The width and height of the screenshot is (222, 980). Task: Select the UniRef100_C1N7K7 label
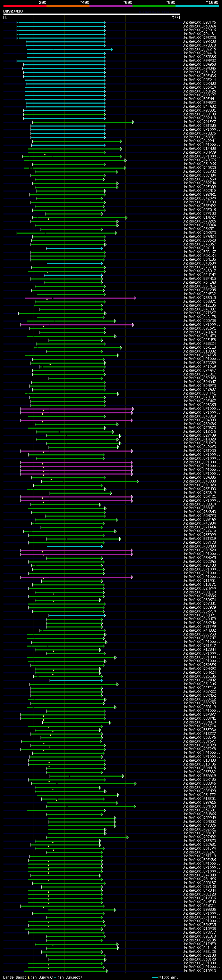tap(199, 217)
